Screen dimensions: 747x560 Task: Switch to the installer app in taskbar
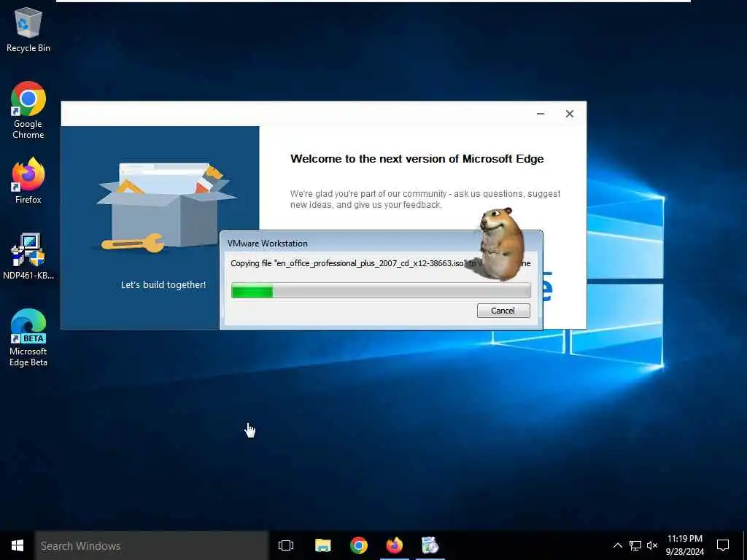click(x=430, y=545)
